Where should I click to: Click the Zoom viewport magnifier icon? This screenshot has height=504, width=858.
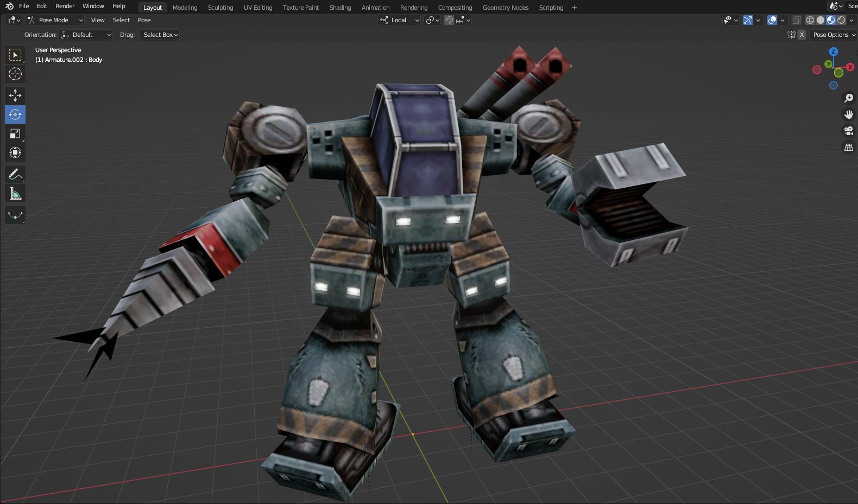click(848, 98)
